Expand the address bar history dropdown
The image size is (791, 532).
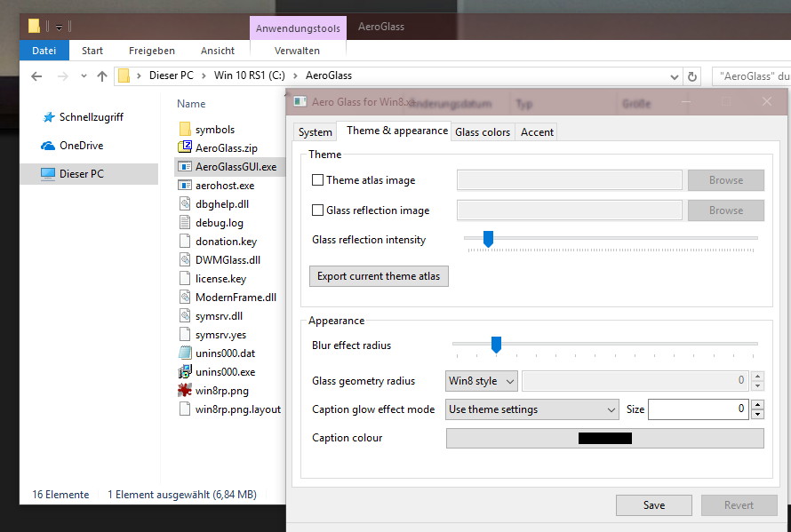(674, 76)
